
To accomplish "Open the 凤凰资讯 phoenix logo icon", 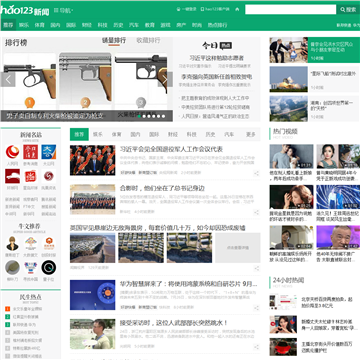I will pos(49,176).
